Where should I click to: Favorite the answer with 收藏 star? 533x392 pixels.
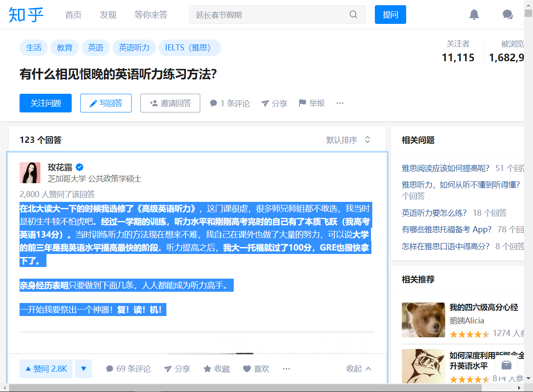207,369
